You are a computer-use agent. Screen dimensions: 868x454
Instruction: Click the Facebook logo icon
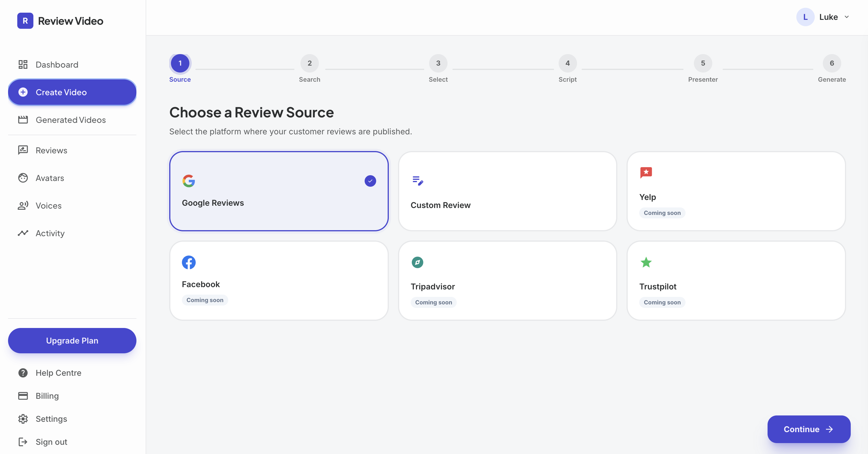click(x=189, y=262)
